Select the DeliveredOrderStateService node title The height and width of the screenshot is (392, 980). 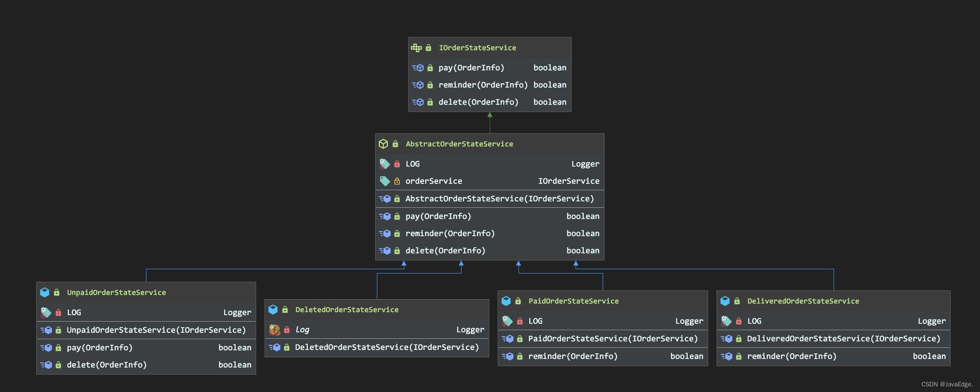803,301
